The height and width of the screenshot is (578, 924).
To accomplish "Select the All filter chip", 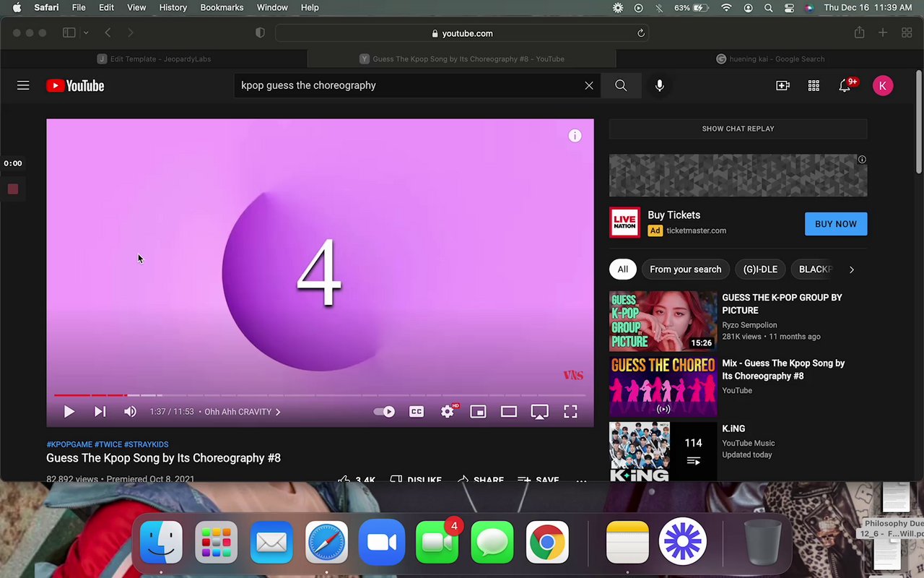I will (622, 269).
